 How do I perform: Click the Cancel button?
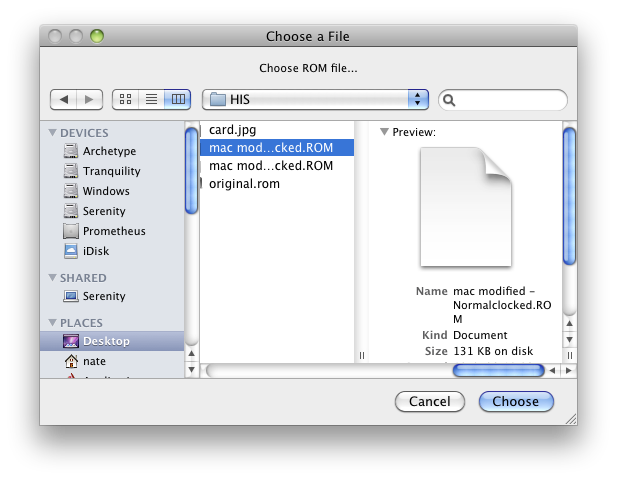(430, 401)
